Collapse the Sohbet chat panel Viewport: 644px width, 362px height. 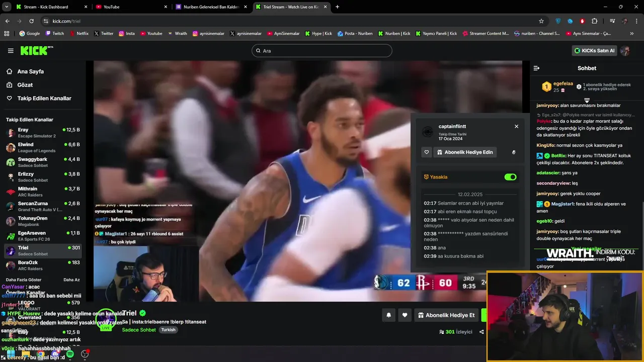click(536, 68)
